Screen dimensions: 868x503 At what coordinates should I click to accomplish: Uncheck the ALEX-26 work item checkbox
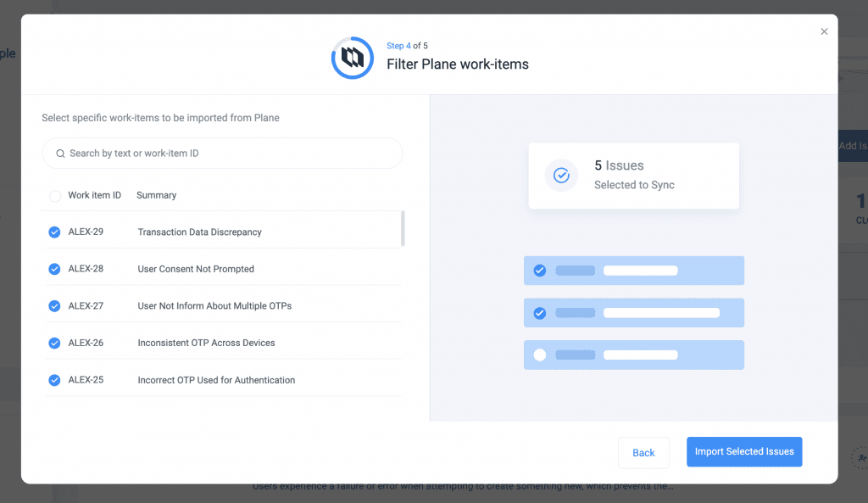pyautogui.click(x=54, y=343)
